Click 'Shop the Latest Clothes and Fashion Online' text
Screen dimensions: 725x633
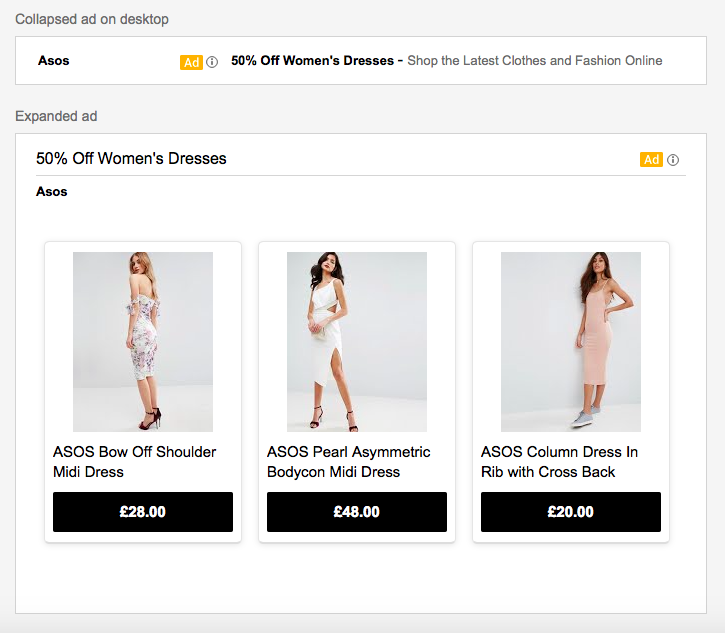click(535, 61)
